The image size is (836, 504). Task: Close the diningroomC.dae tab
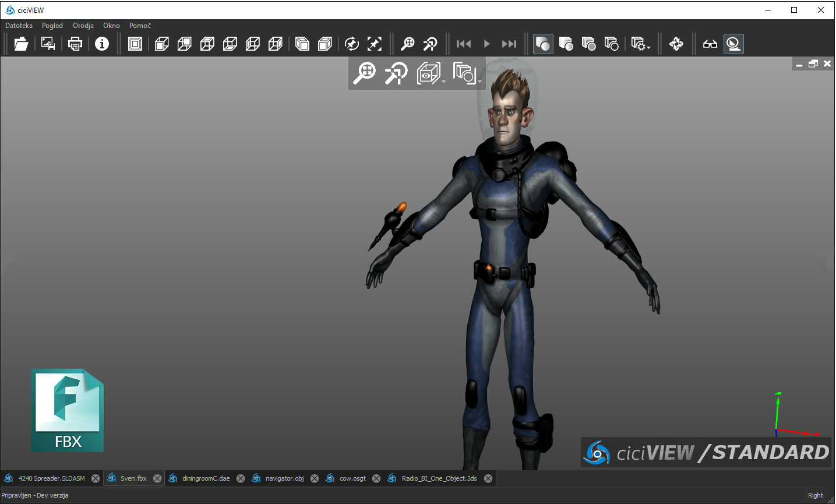click(241, 478)
